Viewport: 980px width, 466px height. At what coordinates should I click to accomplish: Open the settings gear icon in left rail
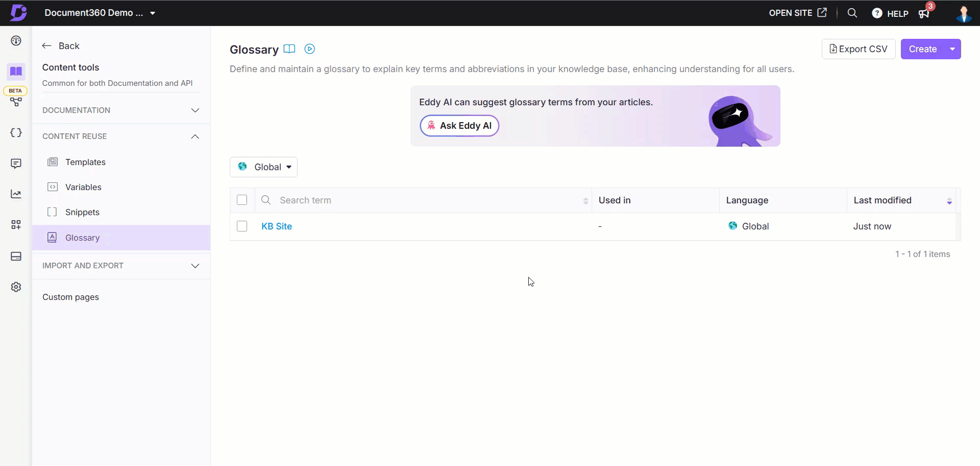tap(16, 287)
